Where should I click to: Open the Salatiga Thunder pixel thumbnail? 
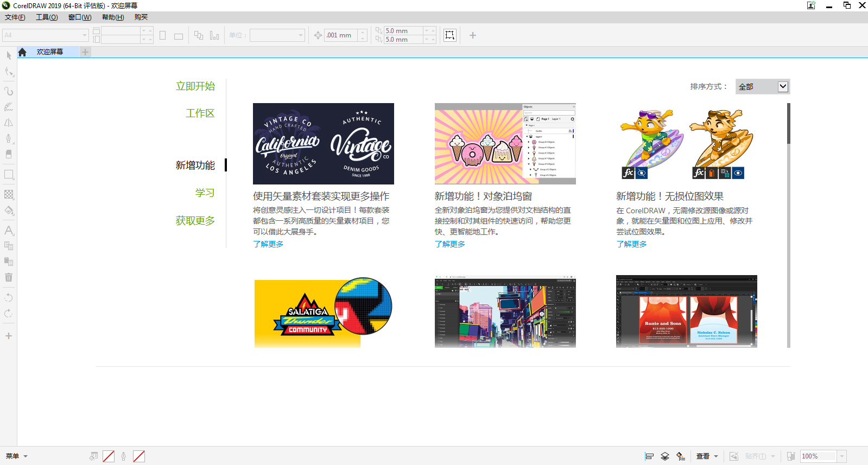pos(324,311)
